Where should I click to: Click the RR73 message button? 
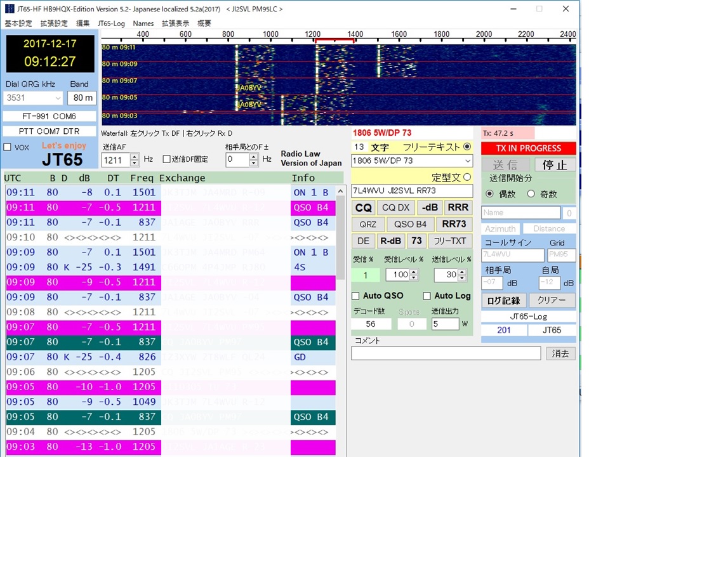(454, 224)
